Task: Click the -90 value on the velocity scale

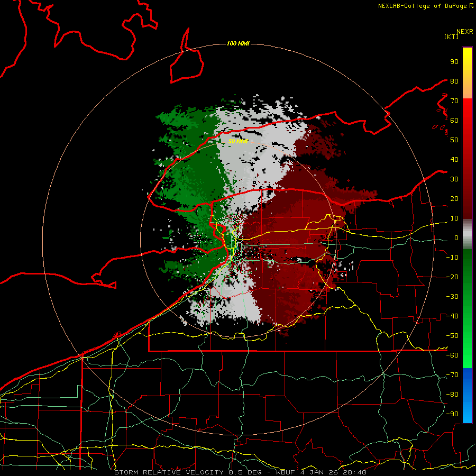Action: click(452, 414)
